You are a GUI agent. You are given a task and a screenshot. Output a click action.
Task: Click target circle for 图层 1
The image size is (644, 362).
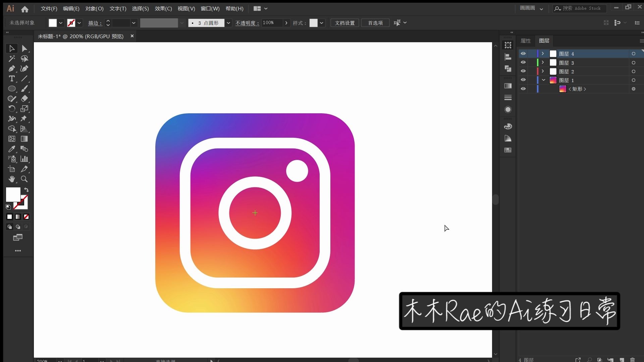click(x=633, y=80)
